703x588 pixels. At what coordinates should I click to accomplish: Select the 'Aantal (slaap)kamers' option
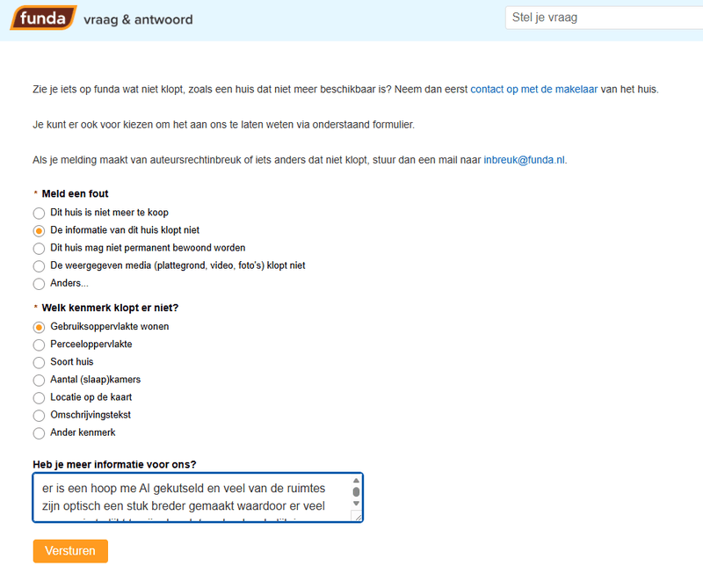point(39,380)
